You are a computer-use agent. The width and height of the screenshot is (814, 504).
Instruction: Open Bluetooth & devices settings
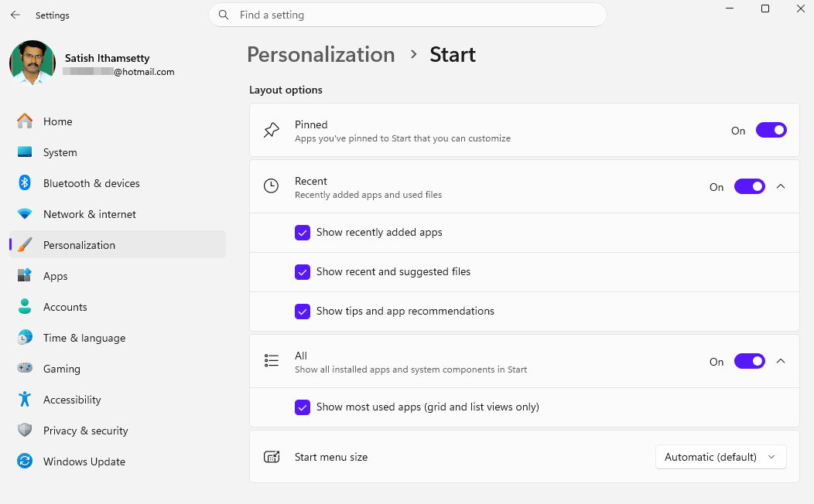(118, 183)
